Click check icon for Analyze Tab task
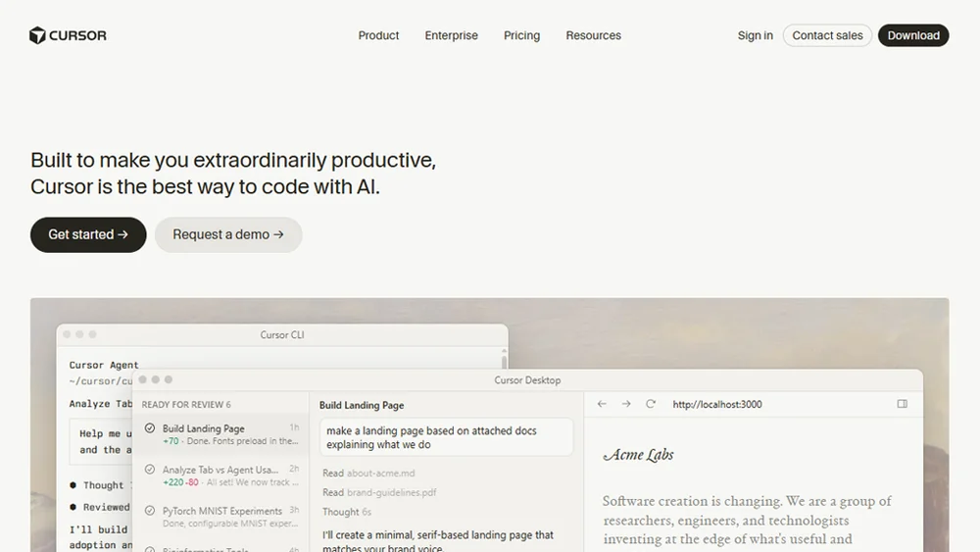This screenshot has width=980, height=552. (150, 470)
